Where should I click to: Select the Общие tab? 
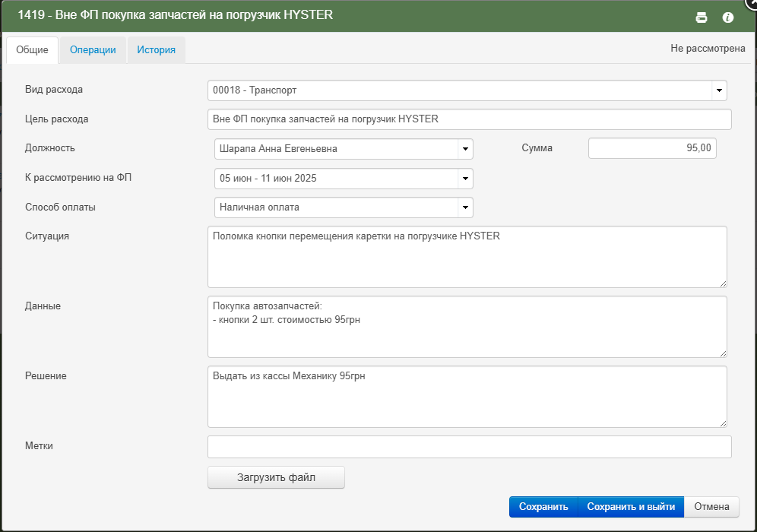(x=33, y=49)
